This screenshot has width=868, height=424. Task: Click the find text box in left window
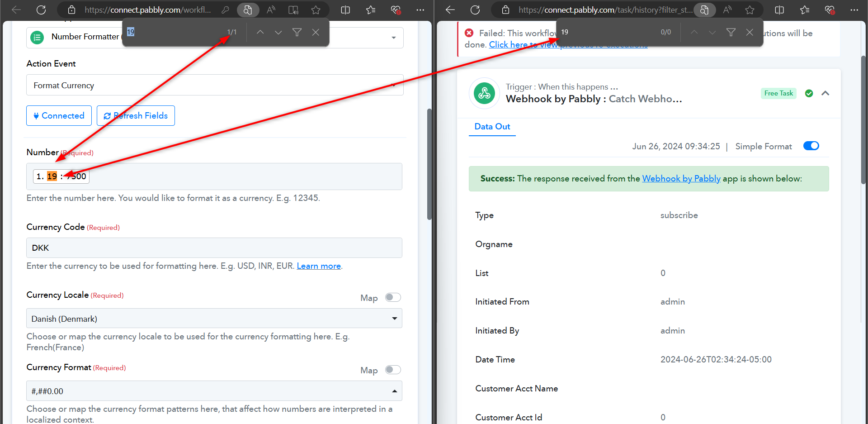(x=174, y=32)
